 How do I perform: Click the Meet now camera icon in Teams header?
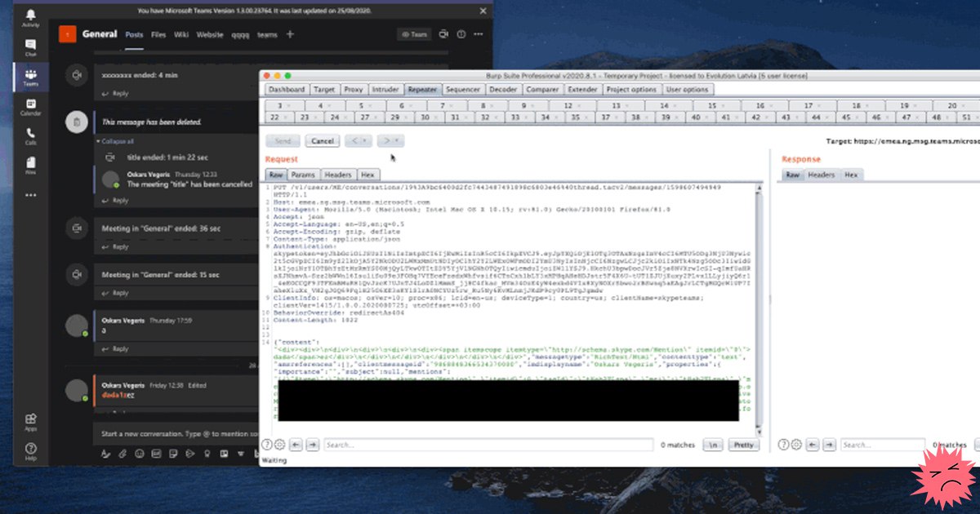click(443, 34)
